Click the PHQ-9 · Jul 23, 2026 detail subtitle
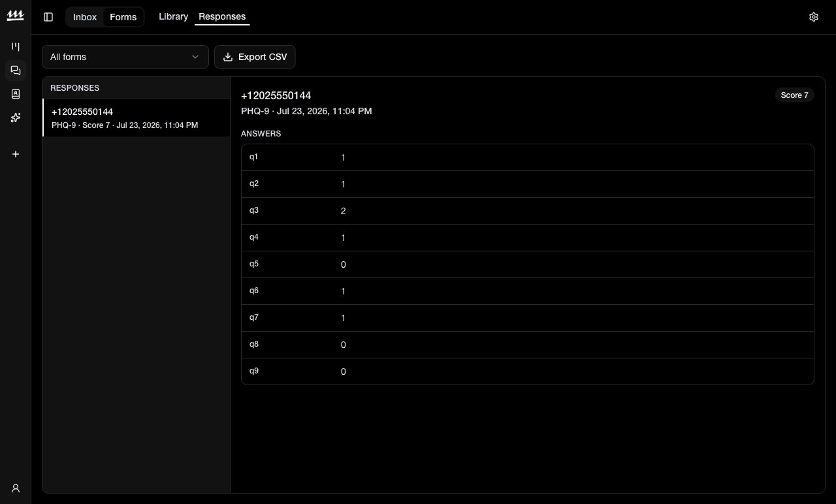The height and width of the screenshot is (504, 836). click(306, 111)
